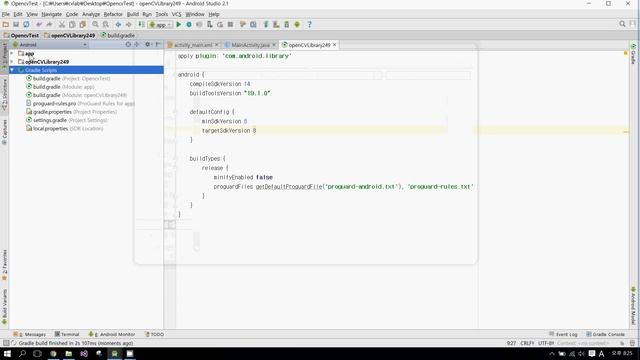This screenshot has height=360, width=640.
Task: Run app with green play icon
Action: [178, 24]
